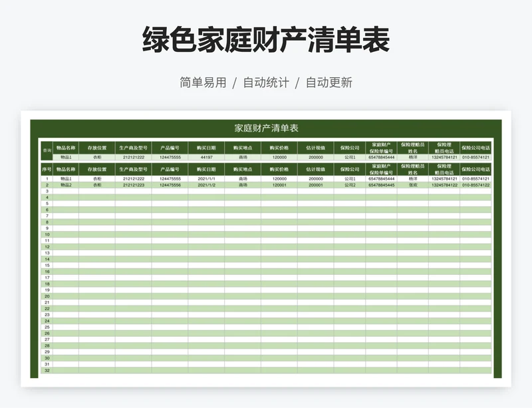Click 衣柜 storage cell in list row 2
532x408 pixels.
(x=97, y=185)
